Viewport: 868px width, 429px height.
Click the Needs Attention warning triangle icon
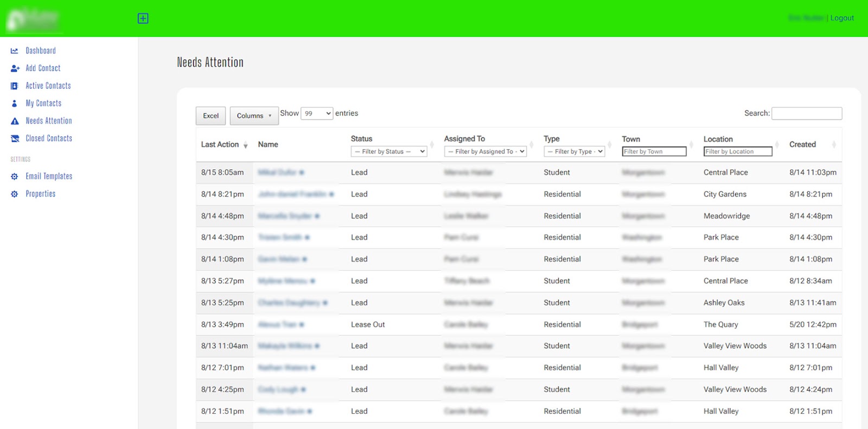coord(15,121)
